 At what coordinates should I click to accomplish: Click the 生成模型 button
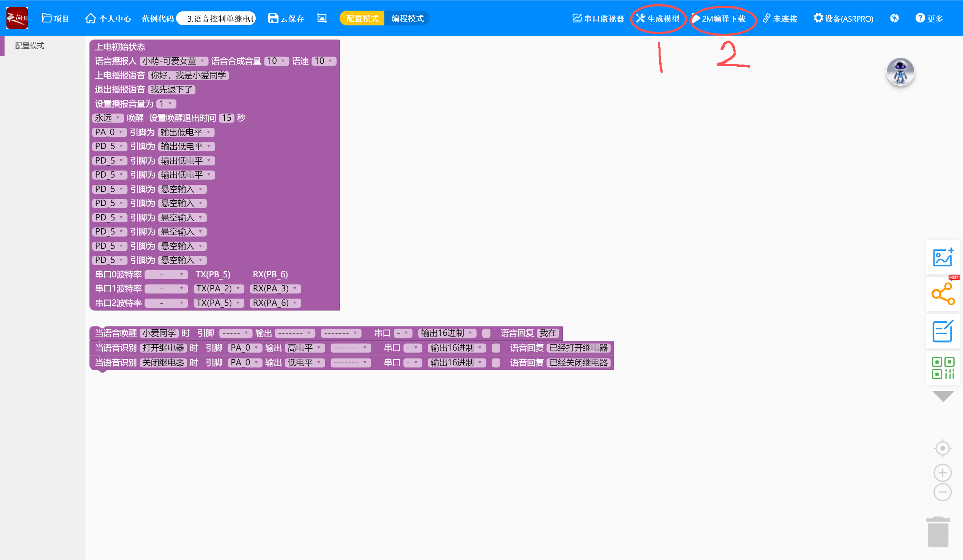(658, 18)
